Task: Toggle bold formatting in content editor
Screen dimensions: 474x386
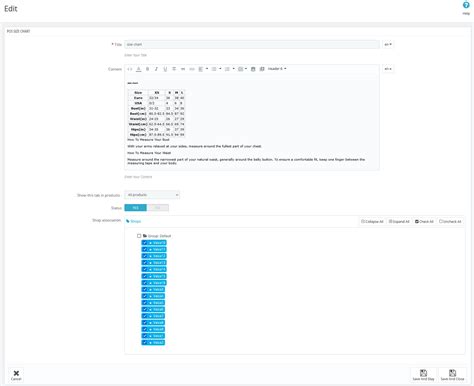Action: pos(147,69)
